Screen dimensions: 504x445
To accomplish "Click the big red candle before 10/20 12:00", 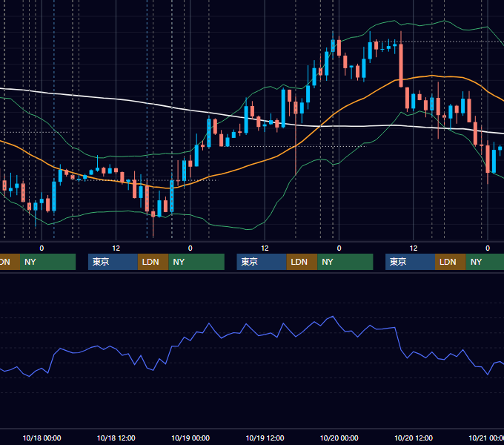I will (401, 65).
